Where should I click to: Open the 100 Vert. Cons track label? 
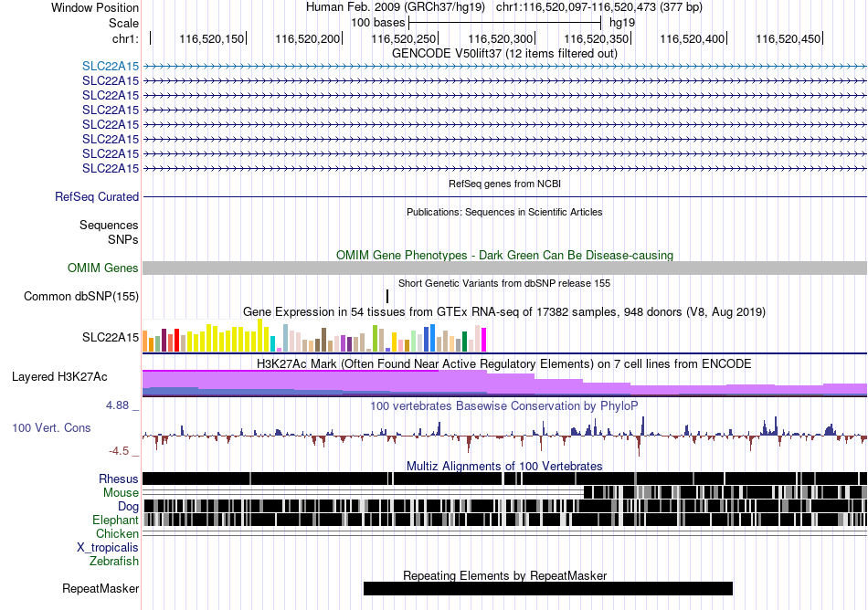click(51, 427)
